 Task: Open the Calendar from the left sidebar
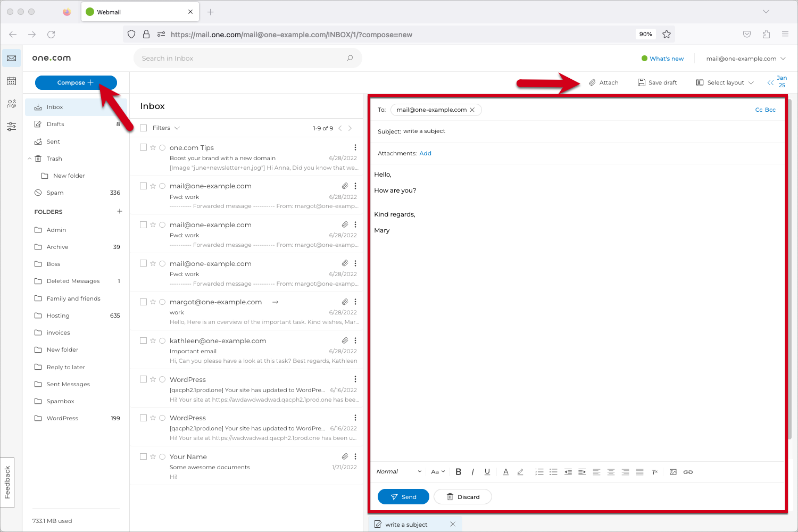tap(11, 81)
